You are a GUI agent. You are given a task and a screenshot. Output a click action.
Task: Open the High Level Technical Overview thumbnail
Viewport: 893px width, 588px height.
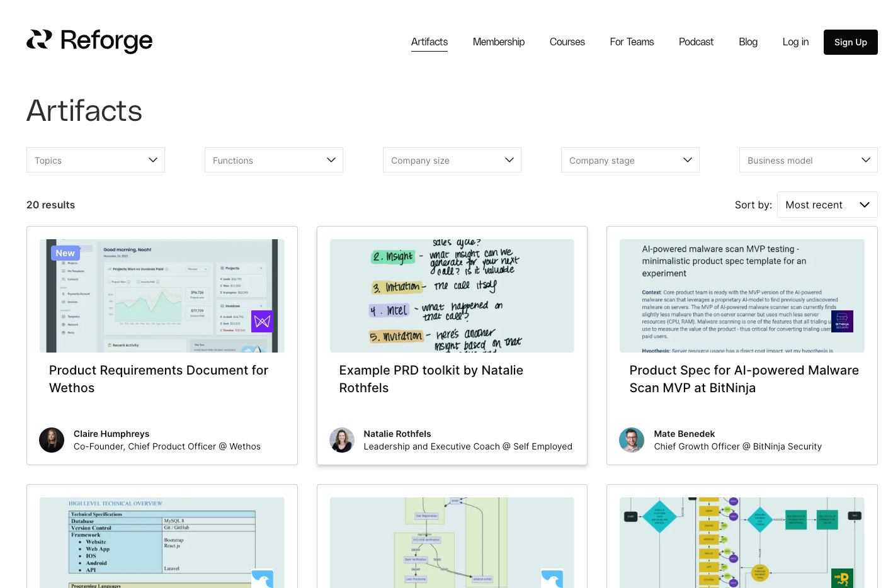coord(162,543)
